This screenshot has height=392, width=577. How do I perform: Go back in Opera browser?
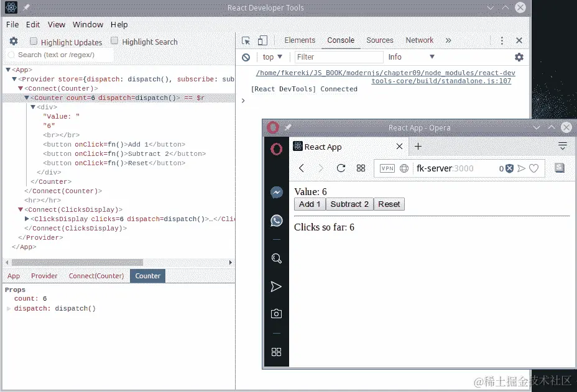pyautogui.click(x=302, y=168)
